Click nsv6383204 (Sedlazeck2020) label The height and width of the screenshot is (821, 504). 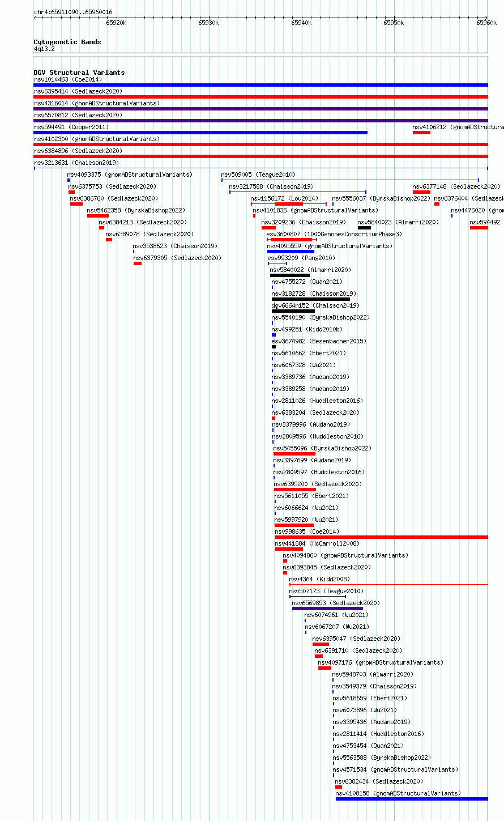coord(315,412)
